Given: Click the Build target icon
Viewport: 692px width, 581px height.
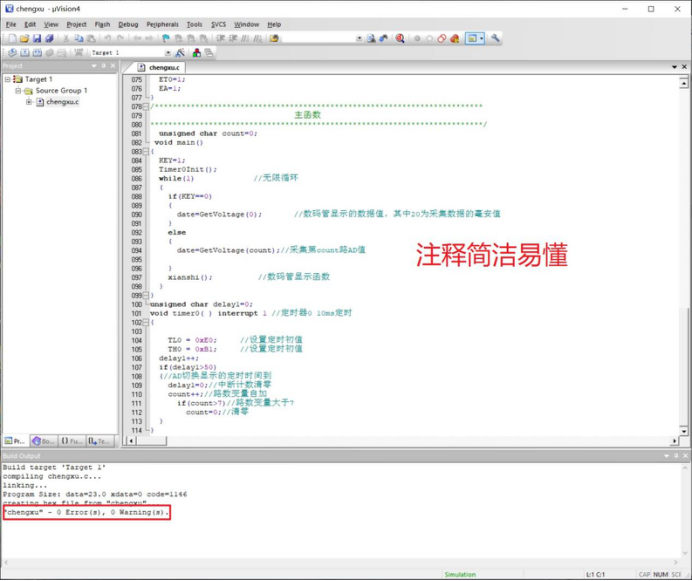Looking at the screenshot, I should coord(25,53).
